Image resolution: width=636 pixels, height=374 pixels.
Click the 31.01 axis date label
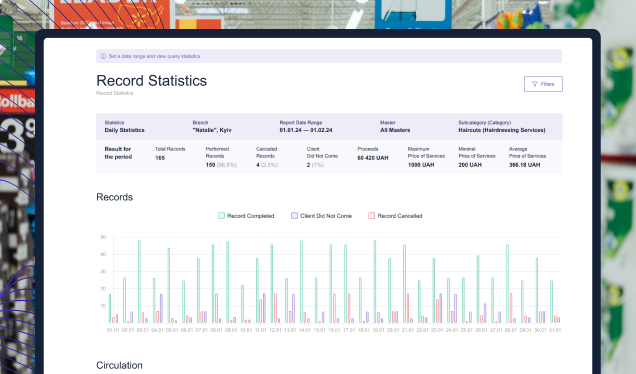(555, 330)
